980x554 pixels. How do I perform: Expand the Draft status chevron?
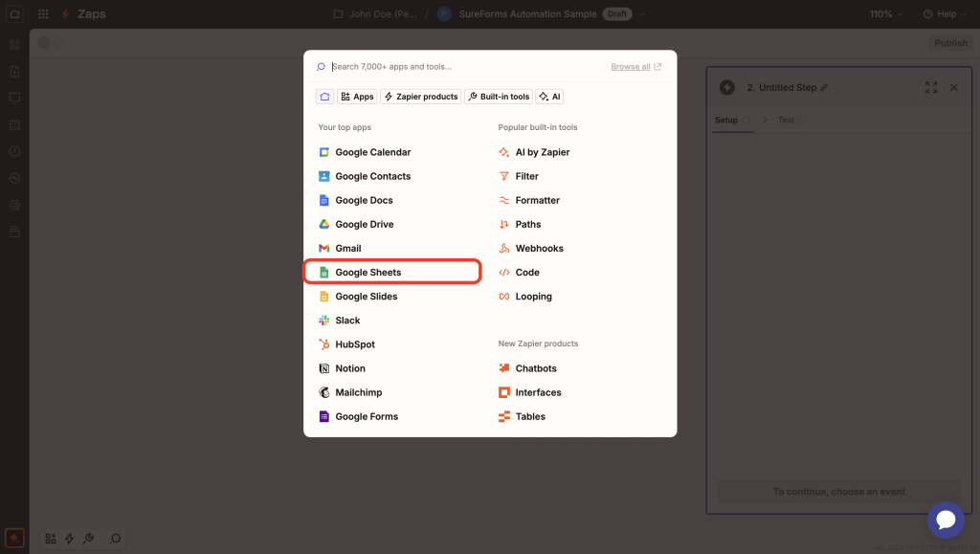642,14
